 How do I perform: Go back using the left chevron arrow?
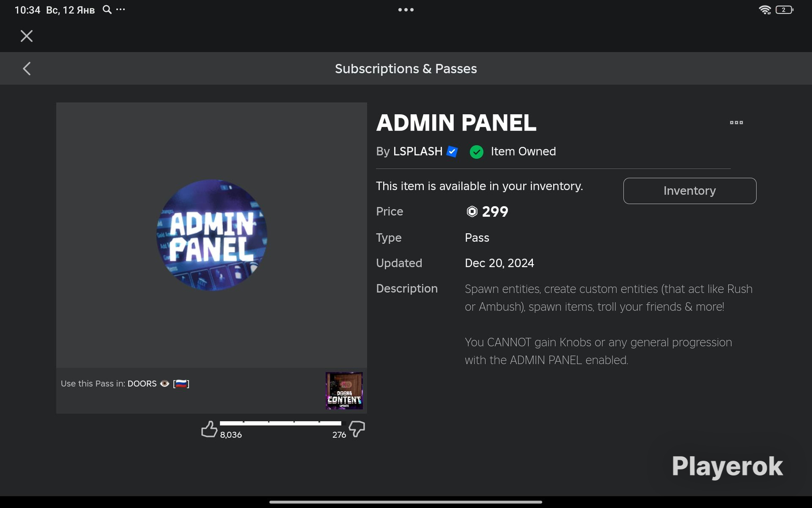(27, 69)
